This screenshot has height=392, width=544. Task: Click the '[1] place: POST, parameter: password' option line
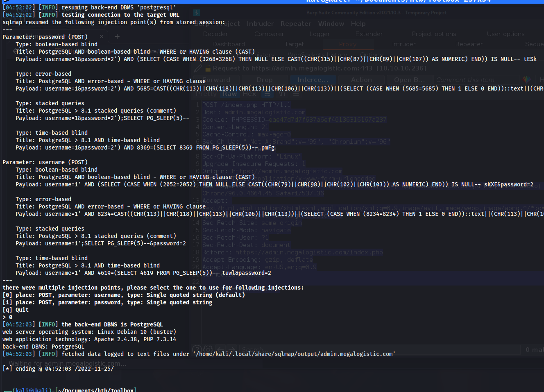pos(107,302)
